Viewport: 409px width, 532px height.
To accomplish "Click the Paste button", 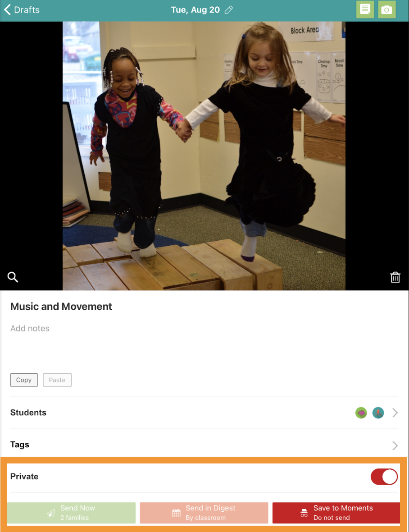I will pos(57,380).
